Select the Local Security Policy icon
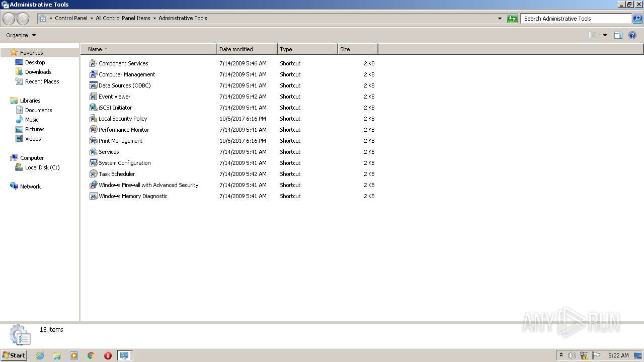Screen dimensions: 644x362 click(93, 119)
